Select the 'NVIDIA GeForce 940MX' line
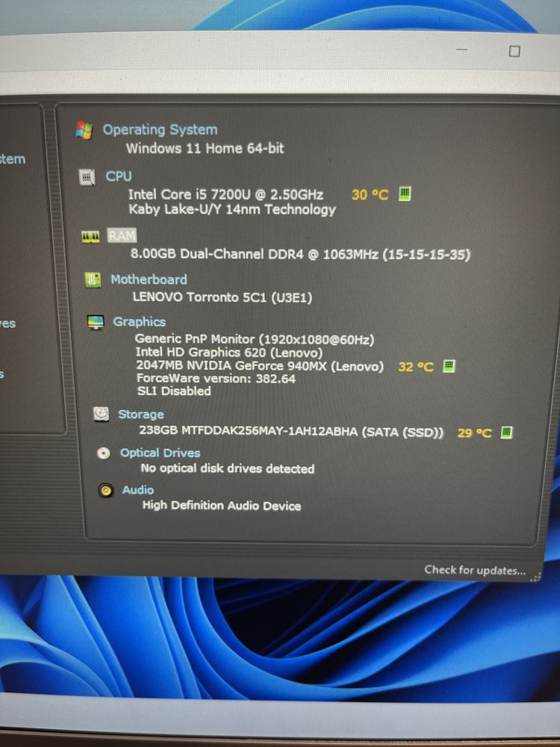 (x=260, y=366)
